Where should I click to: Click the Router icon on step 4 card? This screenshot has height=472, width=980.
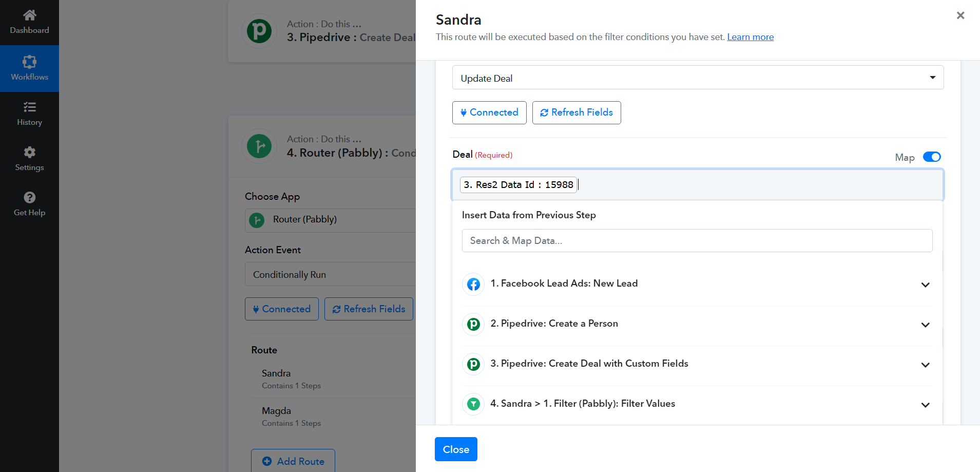click(x=259, y=146)
